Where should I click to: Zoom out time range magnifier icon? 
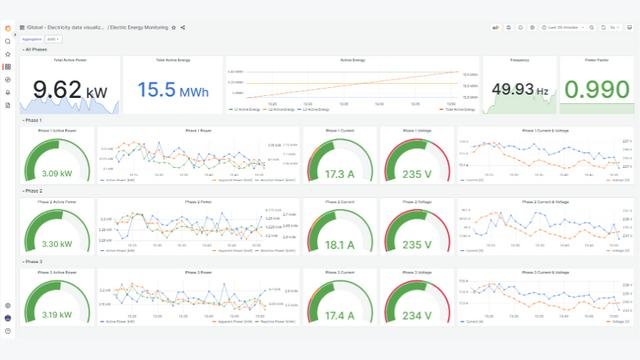591,27
